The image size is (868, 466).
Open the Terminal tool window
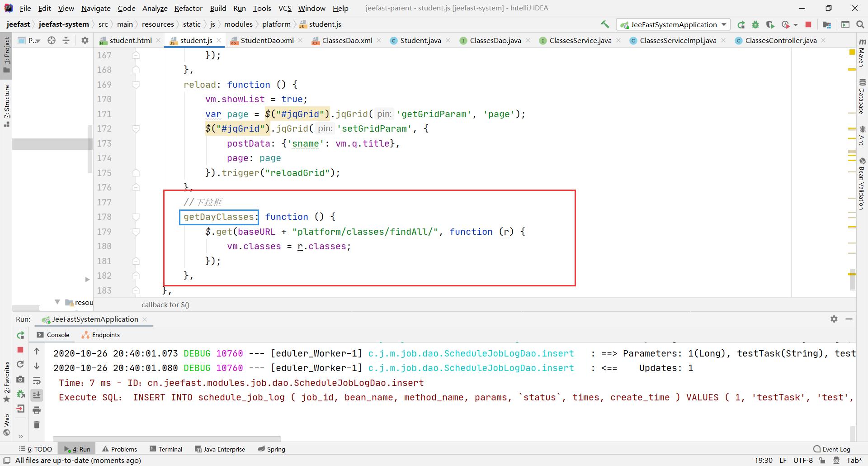coord(166,449)
